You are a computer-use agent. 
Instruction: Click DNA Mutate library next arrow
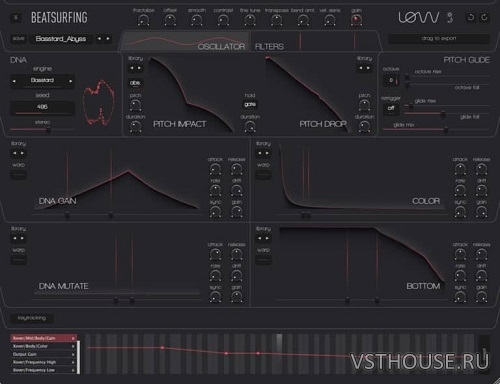pos(23,238)
